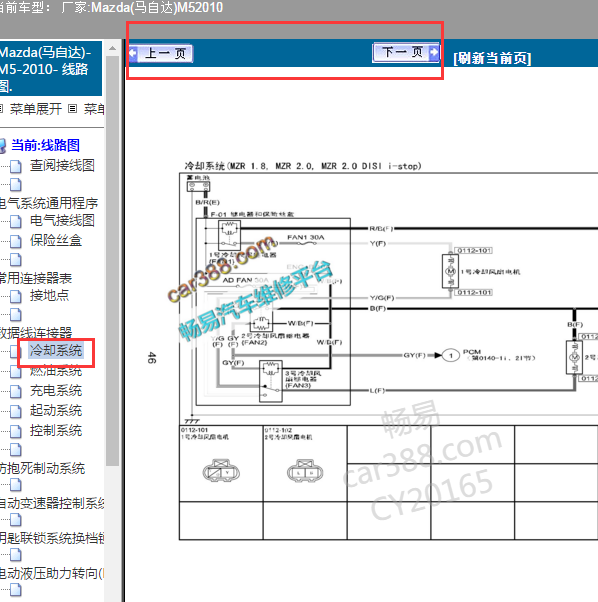The height and width of the screenshot is (602, 598).
Task: Click the page icon above 电气系统通用程序
Action: (x=16, y=185)
